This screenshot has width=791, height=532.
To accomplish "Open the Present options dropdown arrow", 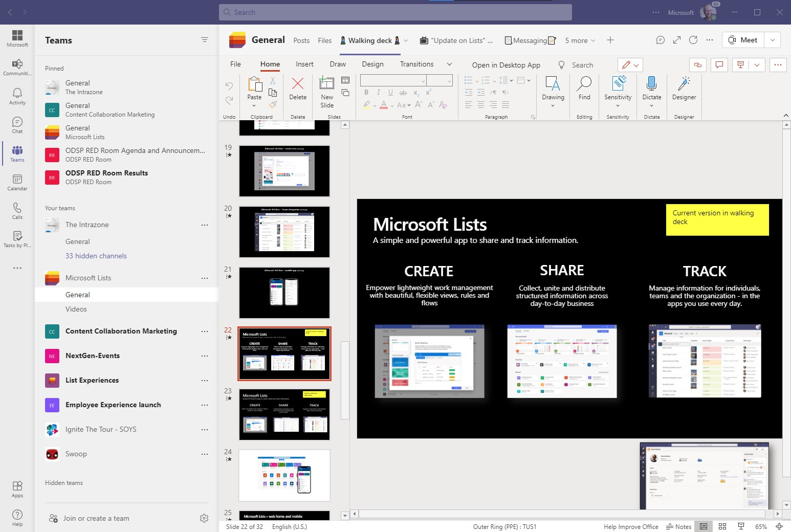I will point(757,65).
